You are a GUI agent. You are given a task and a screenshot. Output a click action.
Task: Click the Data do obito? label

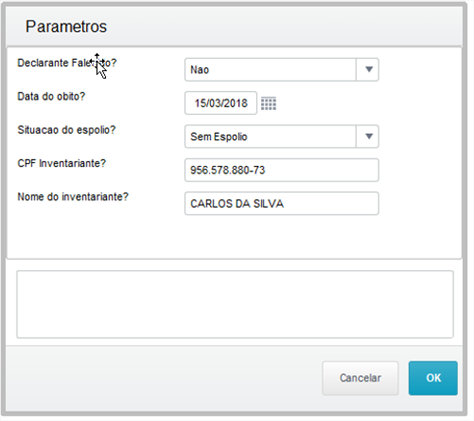point(51,96)
